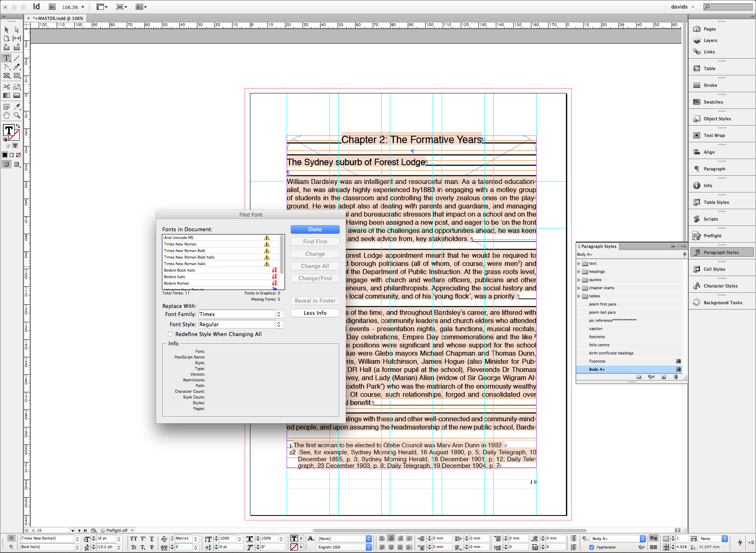Click the Less Info button
The image size is (756, 553).
pos(315,313)
